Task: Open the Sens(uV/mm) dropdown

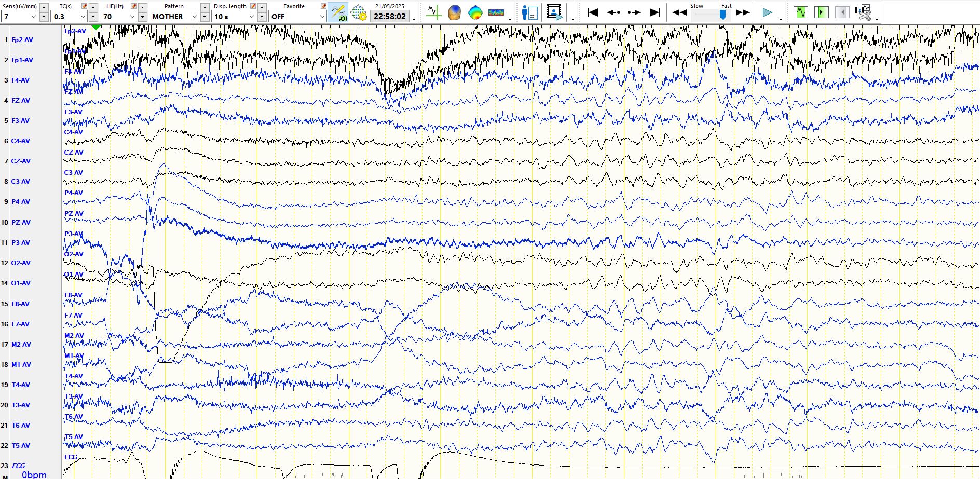Action: [x=19, y=17]
